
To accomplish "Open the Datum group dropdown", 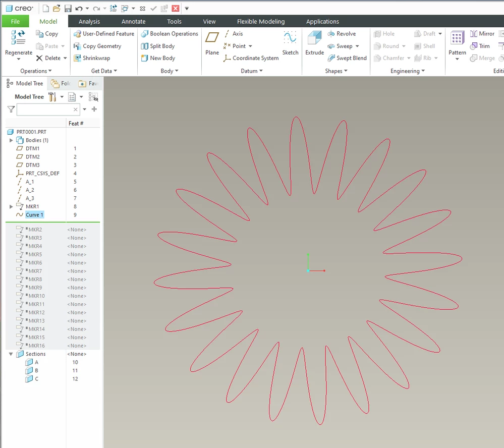I will coord(252,71).
